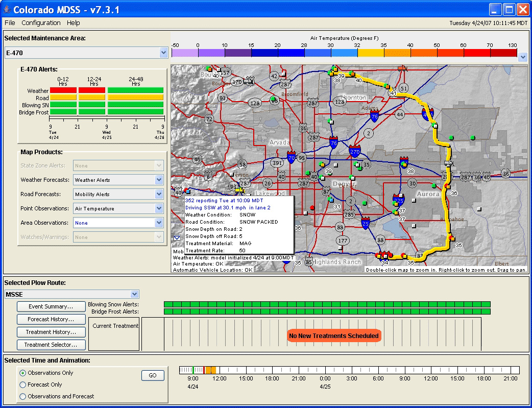Open the Configuration menu
This screenshot has height=408, width=532.
click(41, 23)
